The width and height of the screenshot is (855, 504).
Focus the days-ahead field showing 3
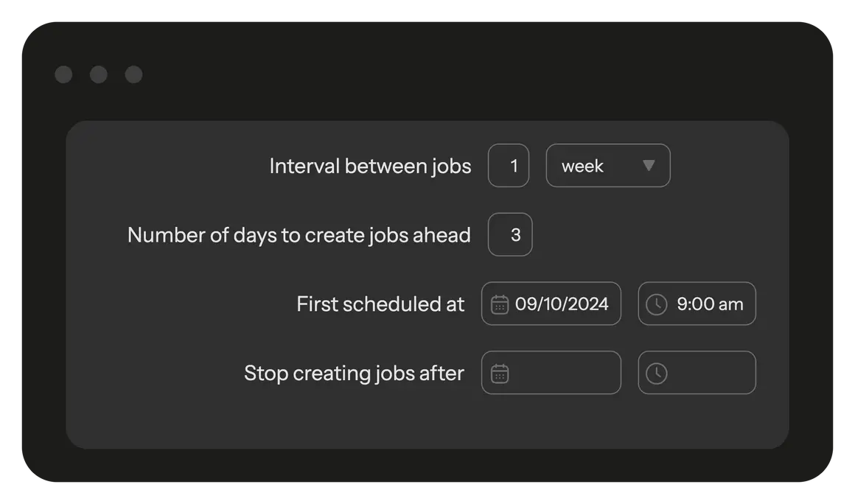pyautogui.click(x=510, y=235)
